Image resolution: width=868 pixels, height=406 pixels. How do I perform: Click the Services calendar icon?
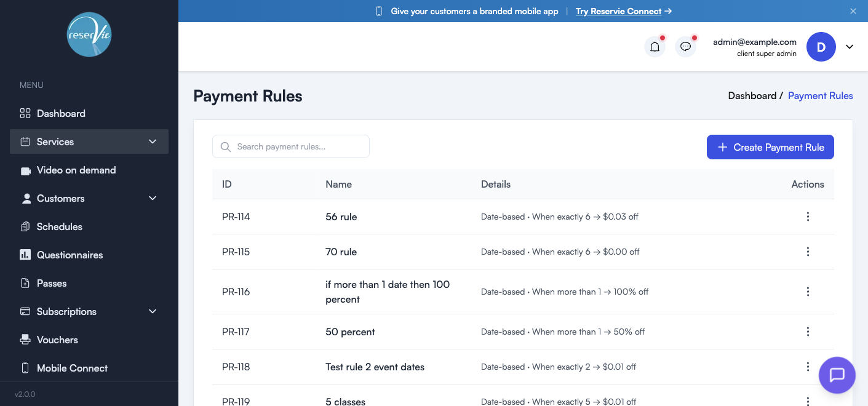pyautogui.click(x=25, y=141)
